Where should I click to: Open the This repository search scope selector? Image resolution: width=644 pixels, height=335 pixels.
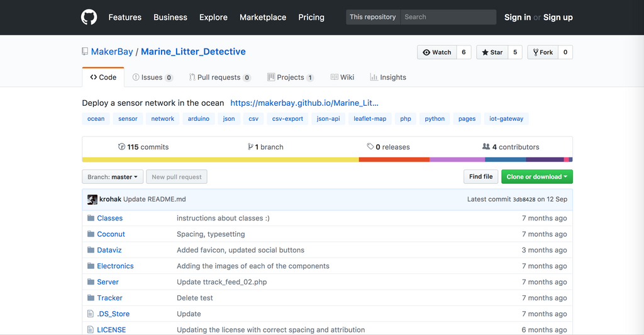coord(373,17)
